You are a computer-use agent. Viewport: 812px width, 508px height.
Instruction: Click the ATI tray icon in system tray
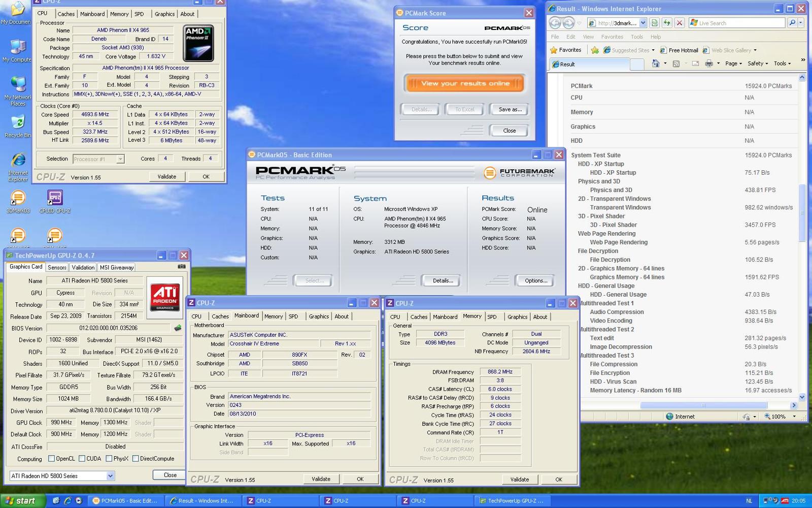tap(785, 500)
